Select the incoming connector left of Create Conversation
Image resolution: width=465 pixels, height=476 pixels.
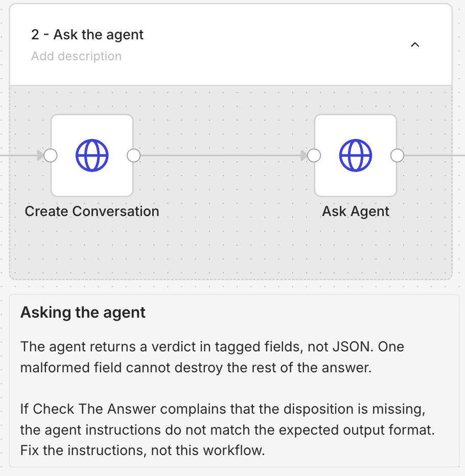coord(18,155)
